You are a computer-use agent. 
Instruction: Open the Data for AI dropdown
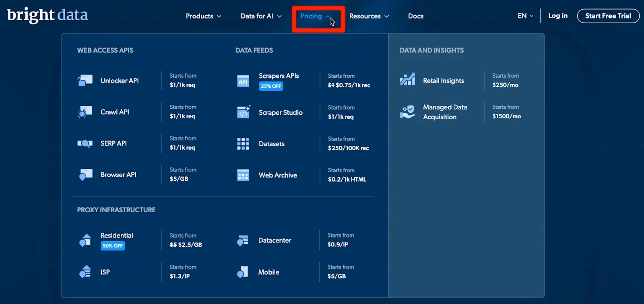[x=261, y=16]
